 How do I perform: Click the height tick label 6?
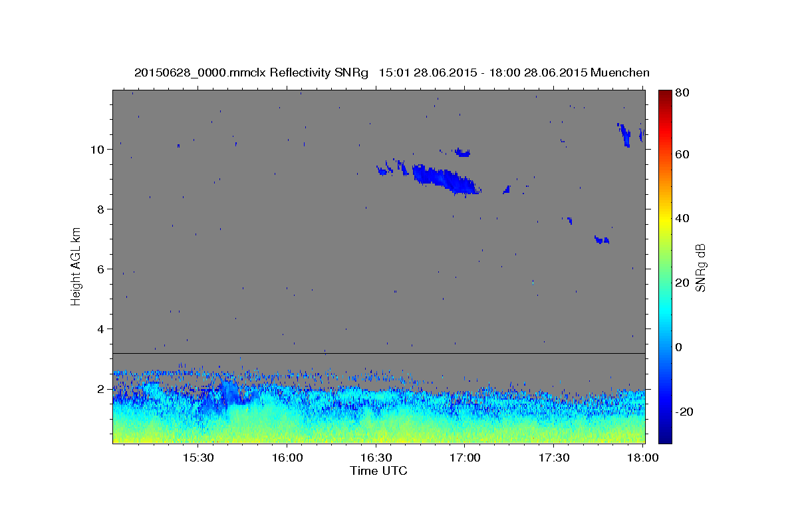pos(101,269)
